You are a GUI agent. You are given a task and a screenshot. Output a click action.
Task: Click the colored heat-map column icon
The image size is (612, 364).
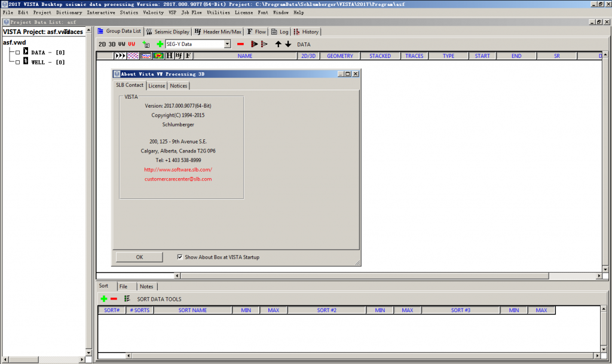click(158, 56)
